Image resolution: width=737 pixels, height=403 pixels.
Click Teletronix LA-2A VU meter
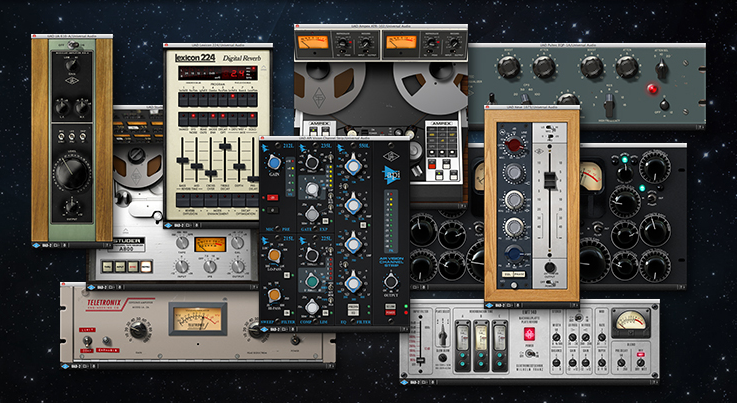click(198, 319)
